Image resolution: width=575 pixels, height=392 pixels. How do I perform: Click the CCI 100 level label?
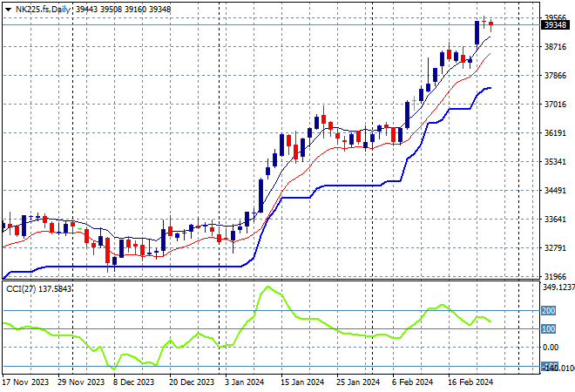coord(548,329)
